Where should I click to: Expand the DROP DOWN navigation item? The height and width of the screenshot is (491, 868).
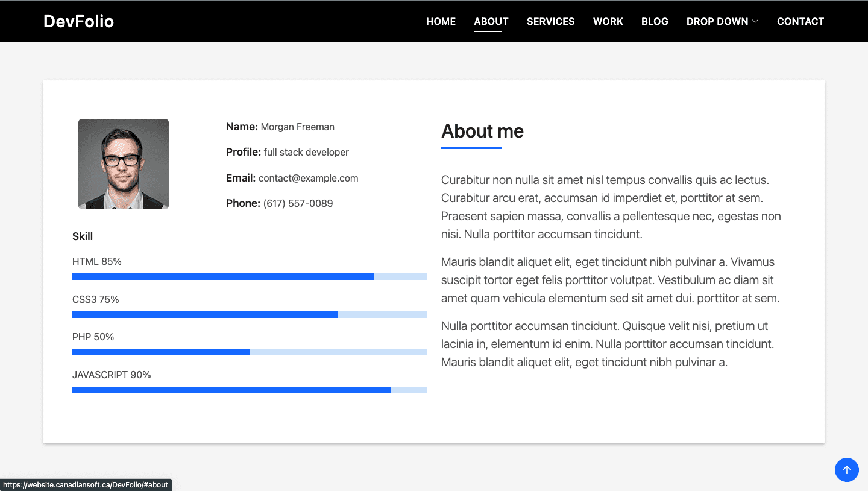tap(717, 21)
